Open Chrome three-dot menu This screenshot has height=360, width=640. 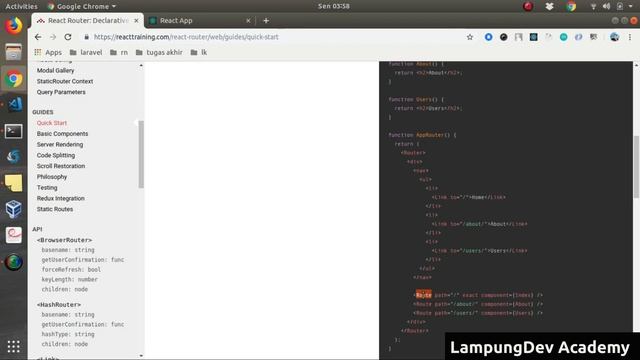630,37
